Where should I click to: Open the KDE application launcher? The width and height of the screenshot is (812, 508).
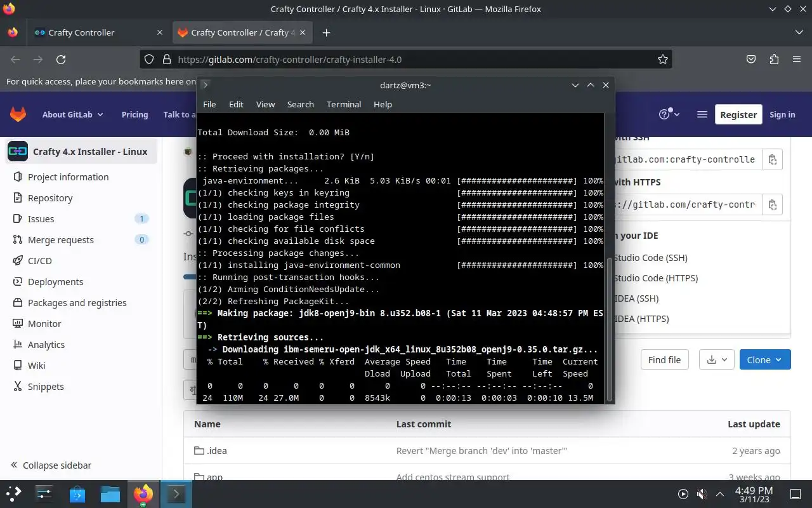click(14, 493)
